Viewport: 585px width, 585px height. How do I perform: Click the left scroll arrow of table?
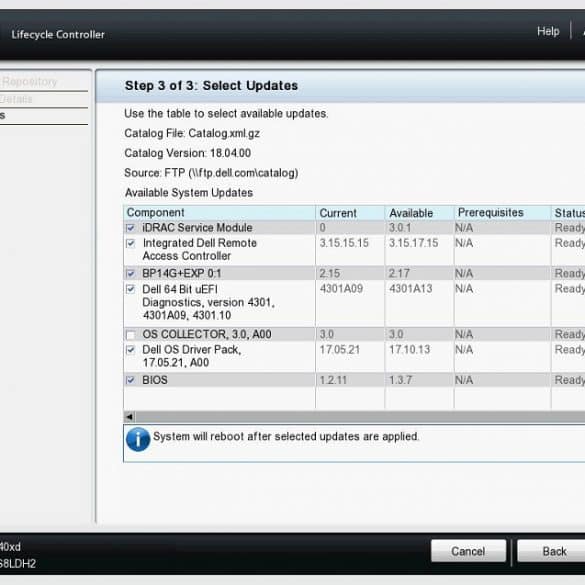point(129,417)
